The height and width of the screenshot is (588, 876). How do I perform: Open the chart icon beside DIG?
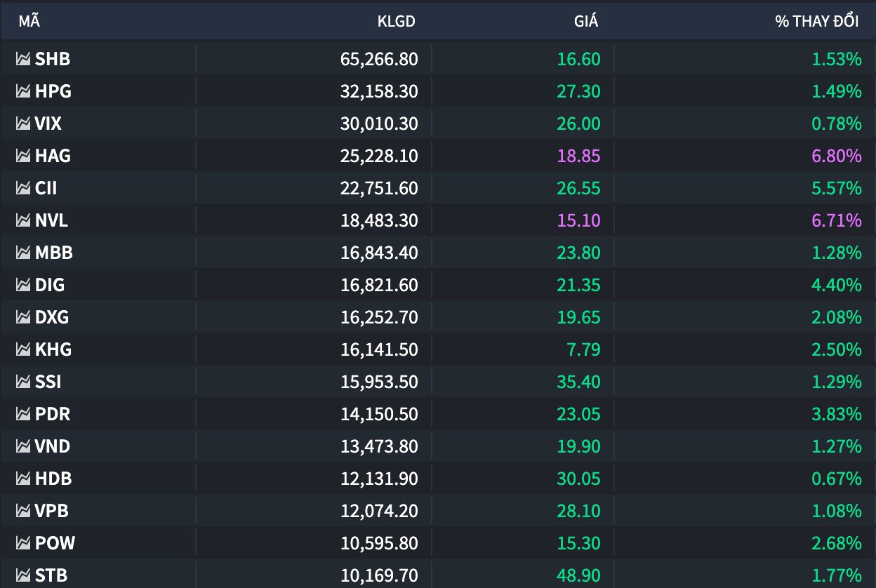(x=23, y=285)
